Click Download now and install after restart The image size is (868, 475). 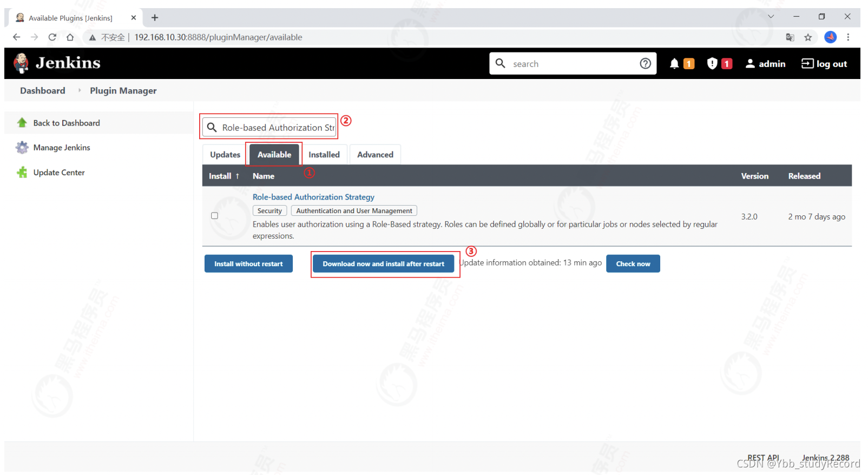383,263
